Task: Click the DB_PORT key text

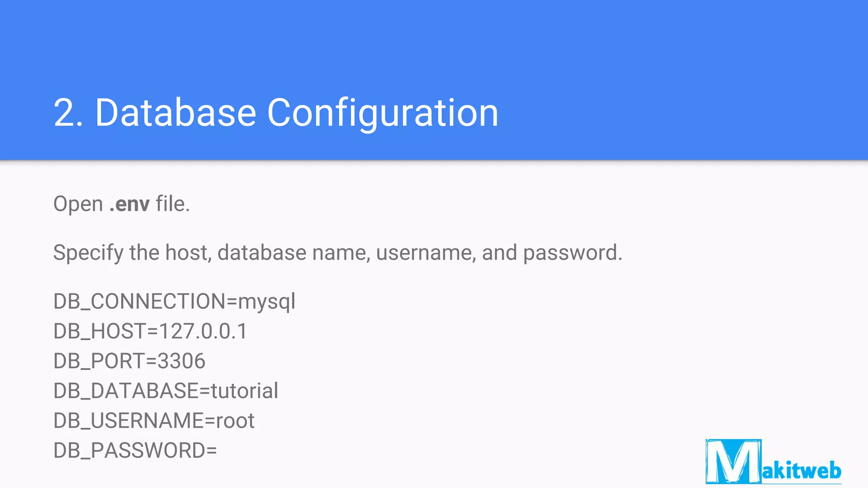Action: 99,361
